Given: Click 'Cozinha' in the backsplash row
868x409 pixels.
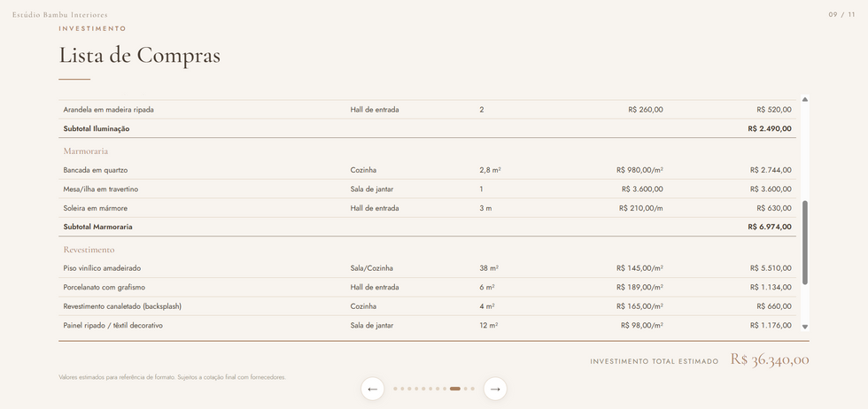Looking at the screenshot, I should click(x=363, y=306).
